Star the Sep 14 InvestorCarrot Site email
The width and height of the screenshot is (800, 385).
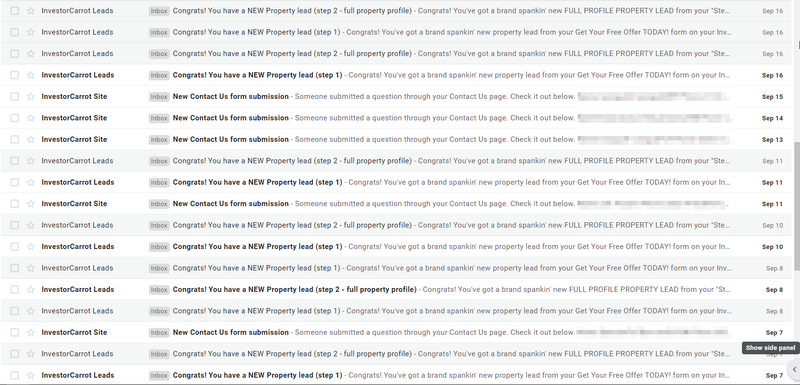point(31,118)
